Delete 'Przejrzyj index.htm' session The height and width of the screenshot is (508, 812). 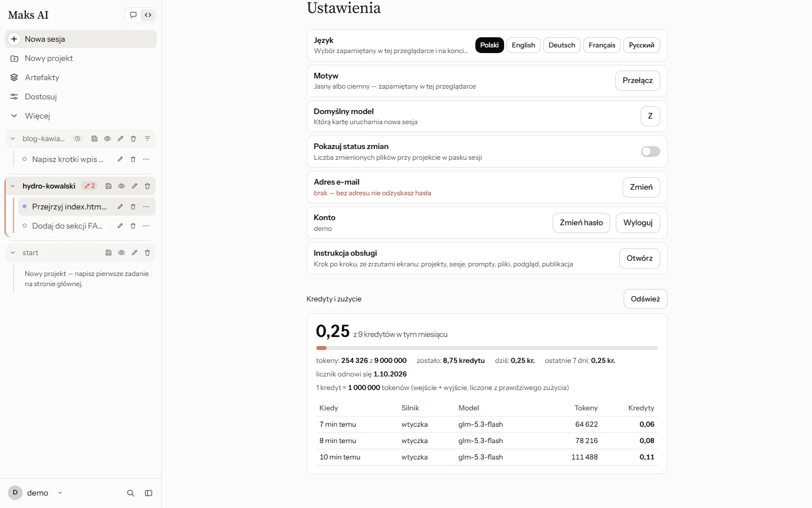(x=133, y=207)
